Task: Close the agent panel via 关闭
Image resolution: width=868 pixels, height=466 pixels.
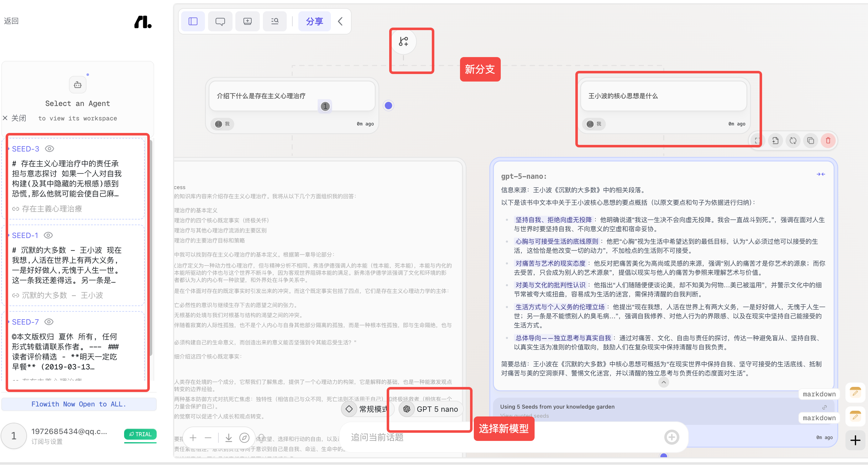Action: click(14, 118)
